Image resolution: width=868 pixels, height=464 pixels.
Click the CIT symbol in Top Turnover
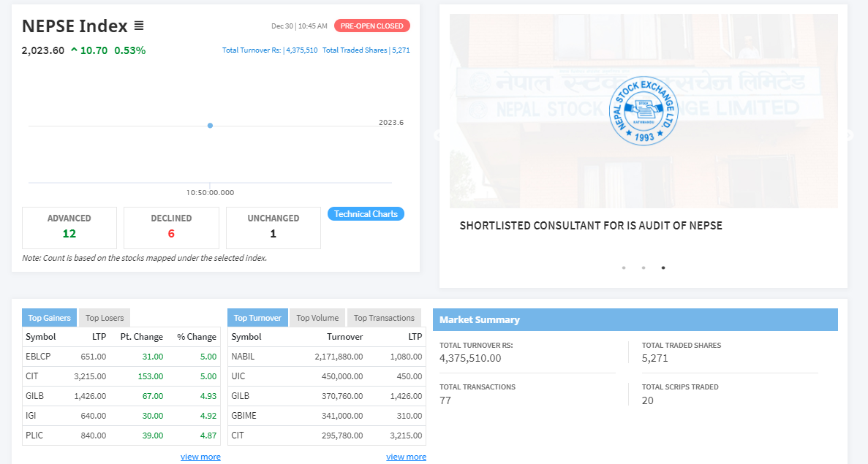click(x=238, y=436)
